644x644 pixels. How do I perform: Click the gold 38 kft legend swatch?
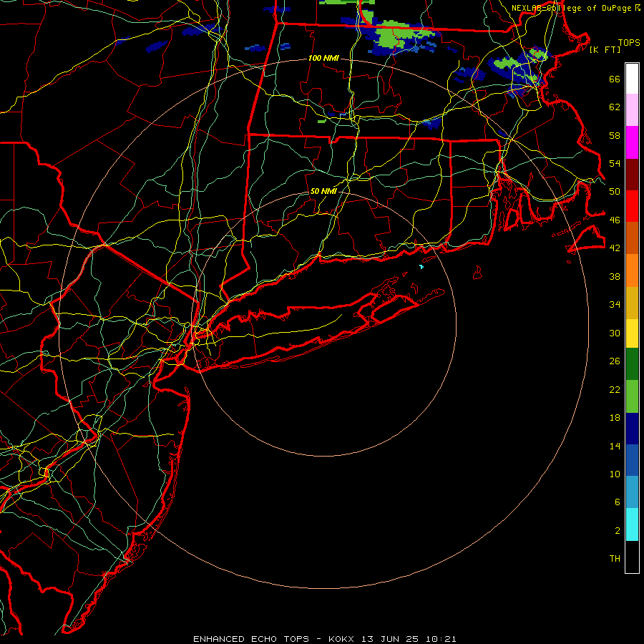coord(632,303)
